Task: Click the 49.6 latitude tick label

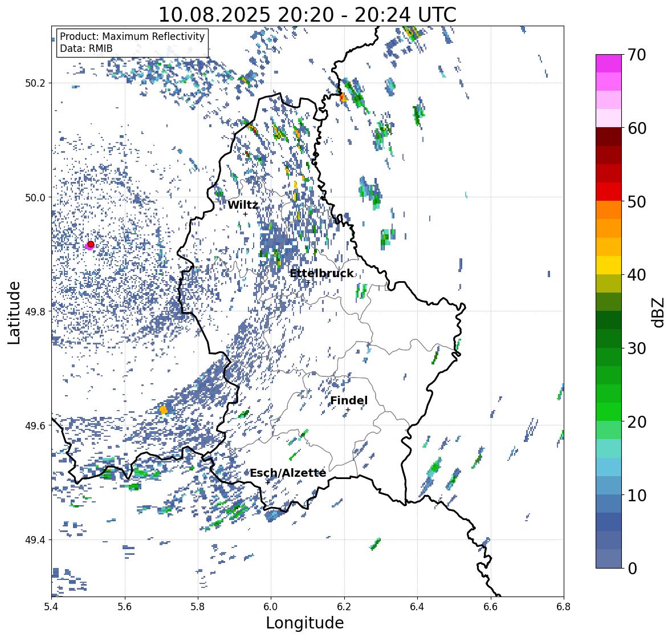Action: 35,425
